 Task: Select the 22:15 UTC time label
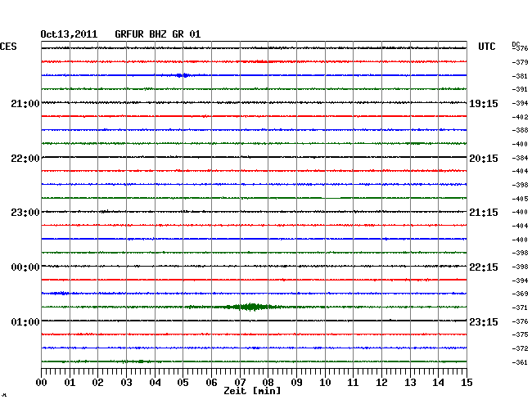[x=484, y=267]
